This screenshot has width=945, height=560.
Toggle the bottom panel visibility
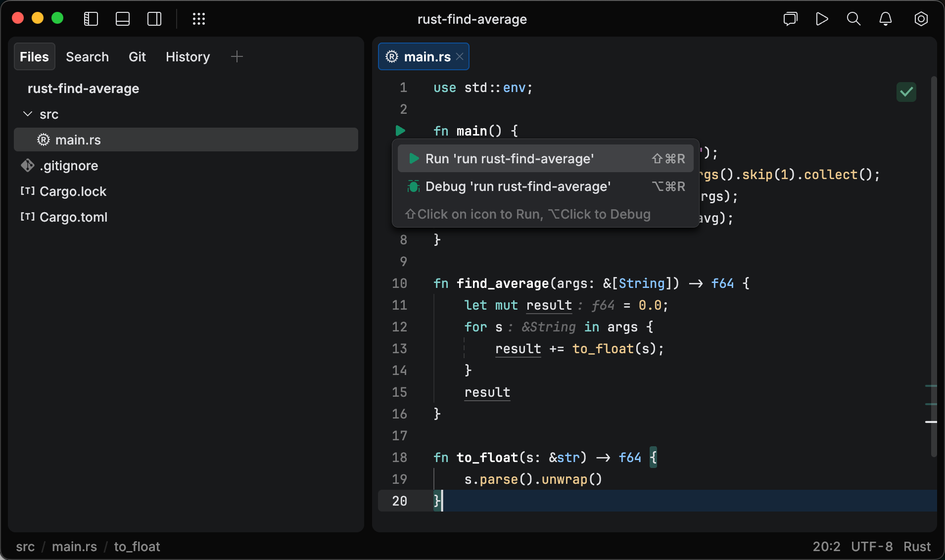pyautogui.click(x=122, y=19)
